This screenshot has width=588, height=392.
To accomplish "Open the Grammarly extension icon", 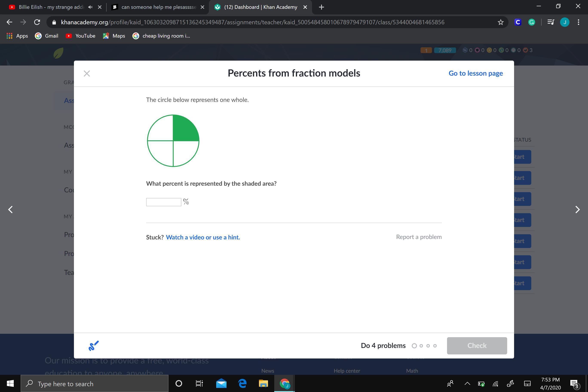I will coord(531,22).
